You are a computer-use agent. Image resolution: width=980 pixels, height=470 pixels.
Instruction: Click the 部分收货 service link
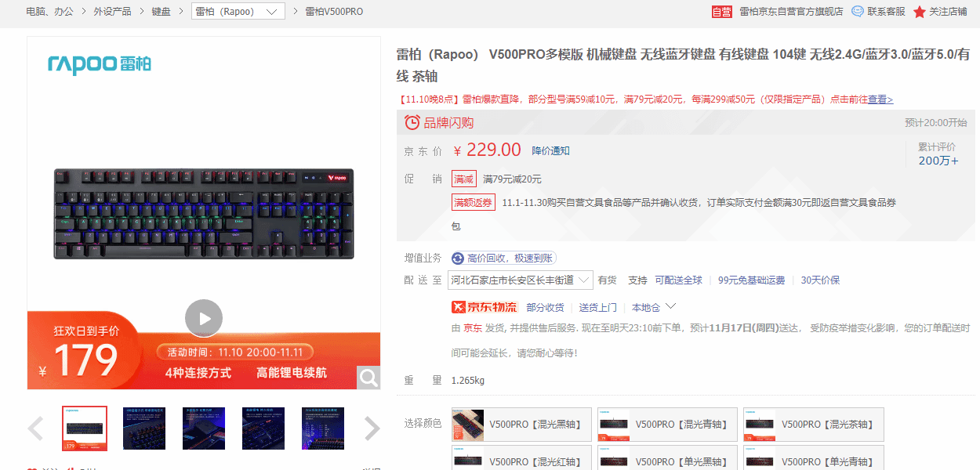[545, 307]
